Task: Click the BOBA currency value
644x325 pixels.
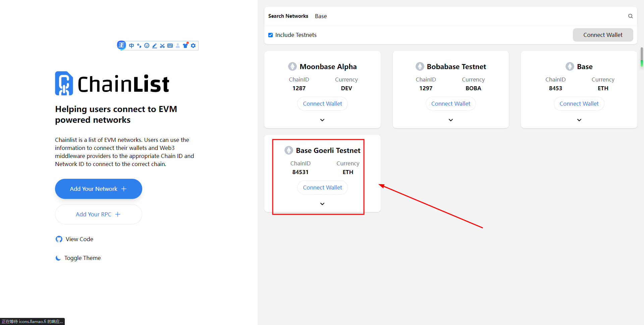Action: 473,88
